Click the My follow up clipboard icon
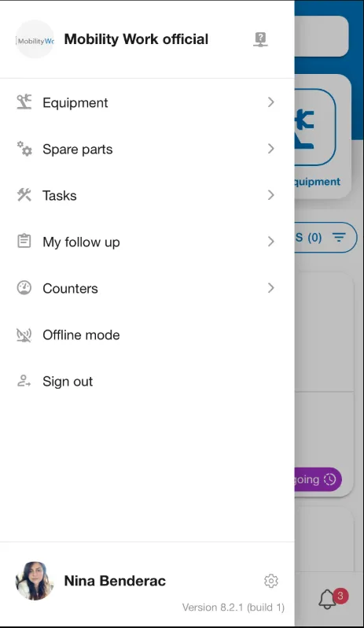This screenshot has height=628, width=364. 24,241
